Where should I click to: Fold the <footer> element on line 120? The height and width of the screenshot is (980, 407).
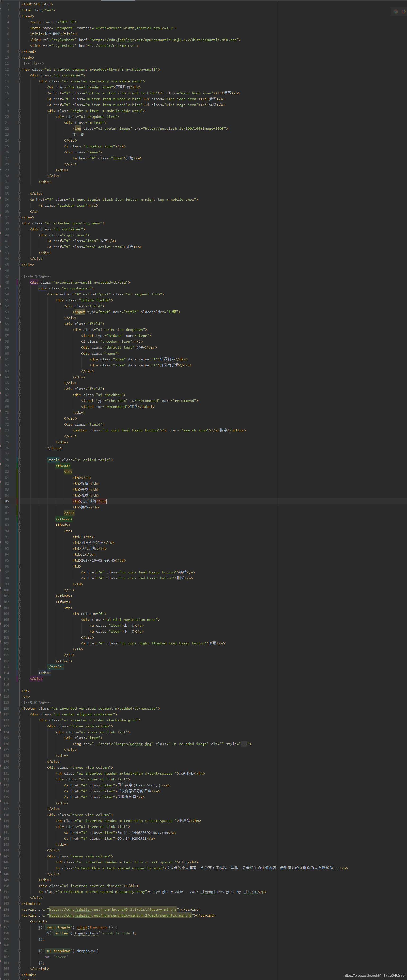coord(19,708)
